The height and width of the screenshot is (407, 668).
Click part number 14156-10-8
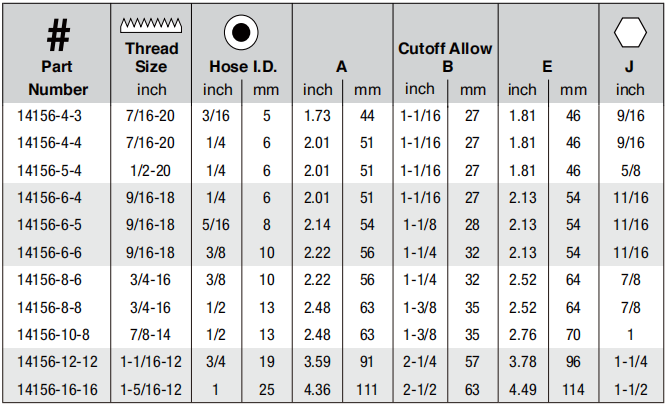pyautogui.click(x=53, y=335)
